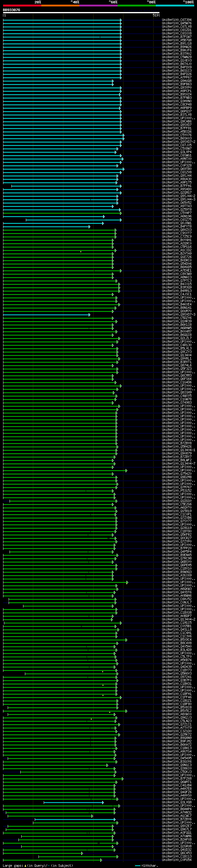This screenshot has height=868, width=197.
Task: Open hit UniRef100_A9U430
Action: click(x=177, y=179)
